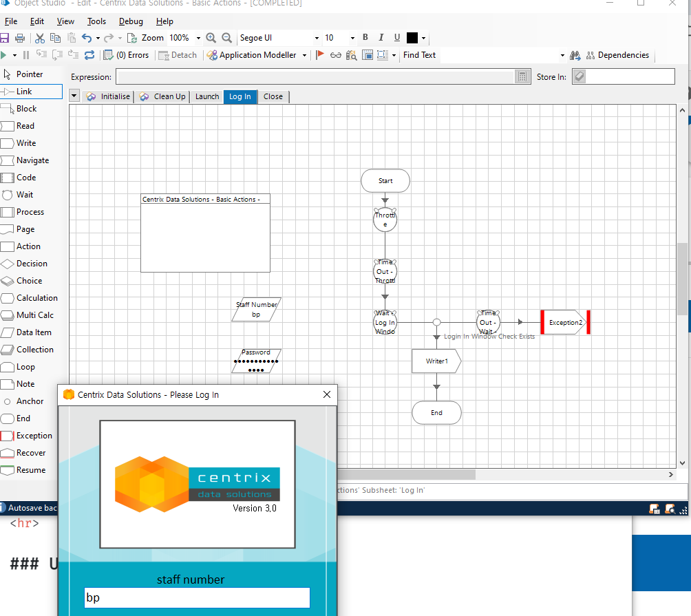This screenshot has width=691, height=616.
Task: Switch to the Close page tab
Action: coord(273,96)
